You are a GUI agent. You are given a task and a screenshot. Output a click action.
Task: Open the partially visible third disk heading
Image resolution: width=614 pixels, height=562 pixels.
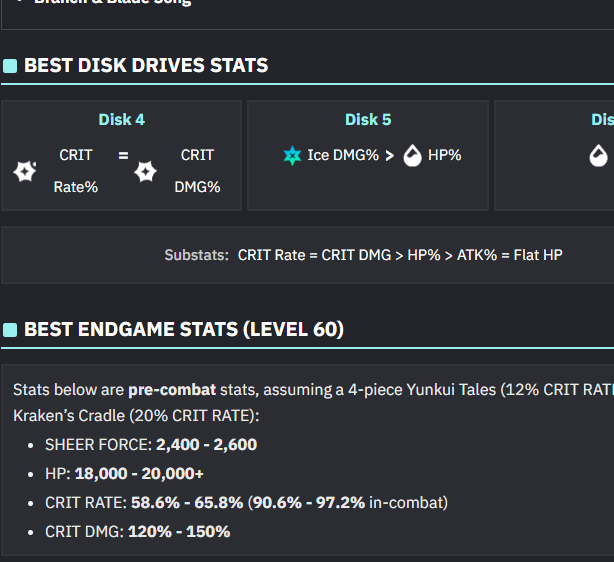pos(601,120)
